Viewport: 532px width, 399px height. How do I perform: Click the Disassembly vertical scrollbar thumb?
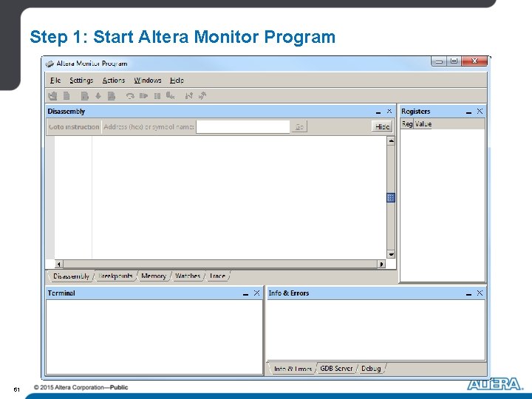click(391, 197)
